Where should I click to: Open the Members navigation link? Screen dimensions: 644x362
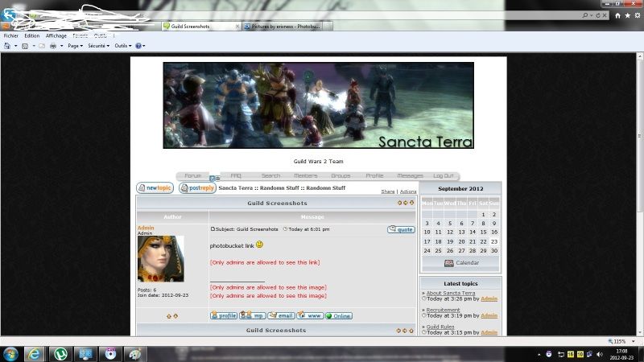coord(306,175)
